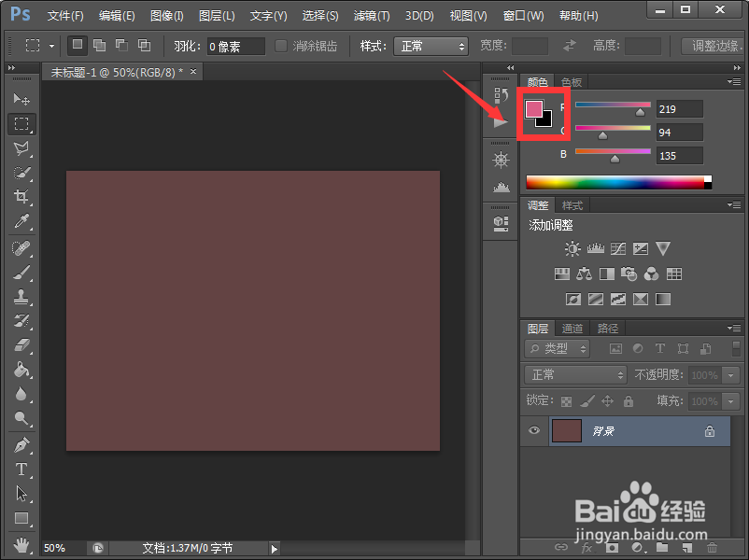Viewport: 749px width, 560px height.
Task: Click the 调整边缘 button
Action: pos(713,45)
